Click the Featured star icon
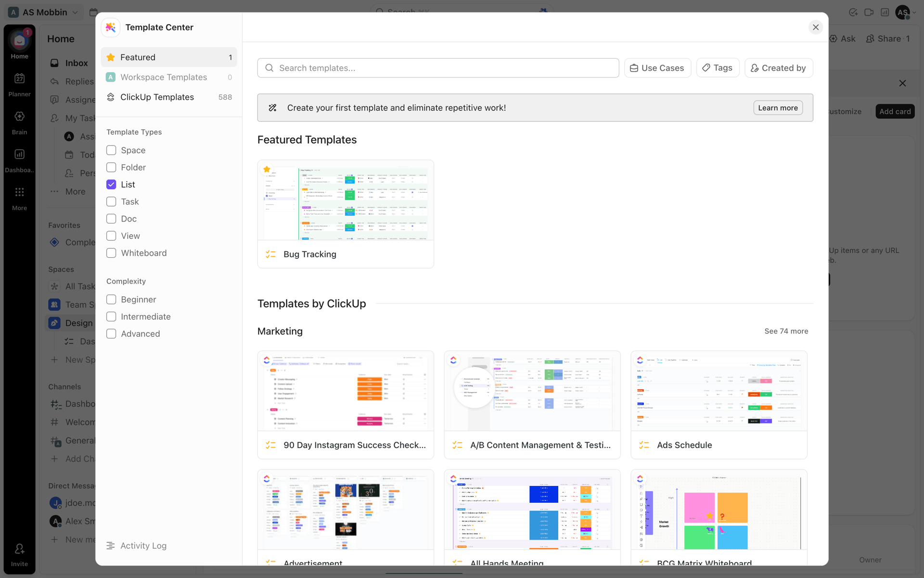924x578 pixels. point(111,57)
